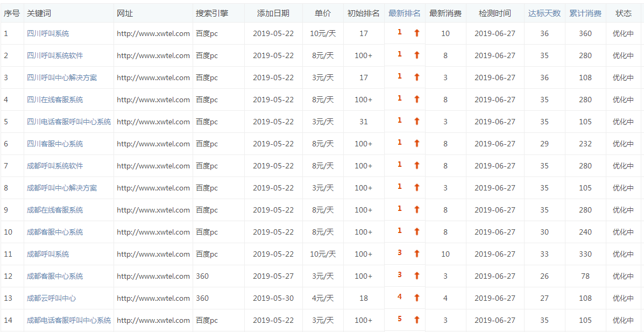Click the 360 search engine cell for 成都云呼叫中心
The width and height of the screenshot is (644, 332).
coord(202,298)
